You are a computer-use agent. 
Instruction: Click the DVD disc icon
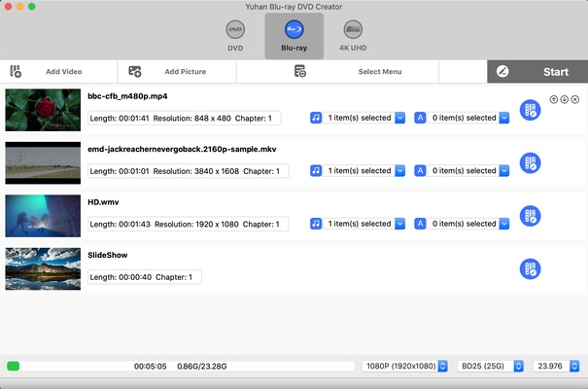tap(235, 29)
